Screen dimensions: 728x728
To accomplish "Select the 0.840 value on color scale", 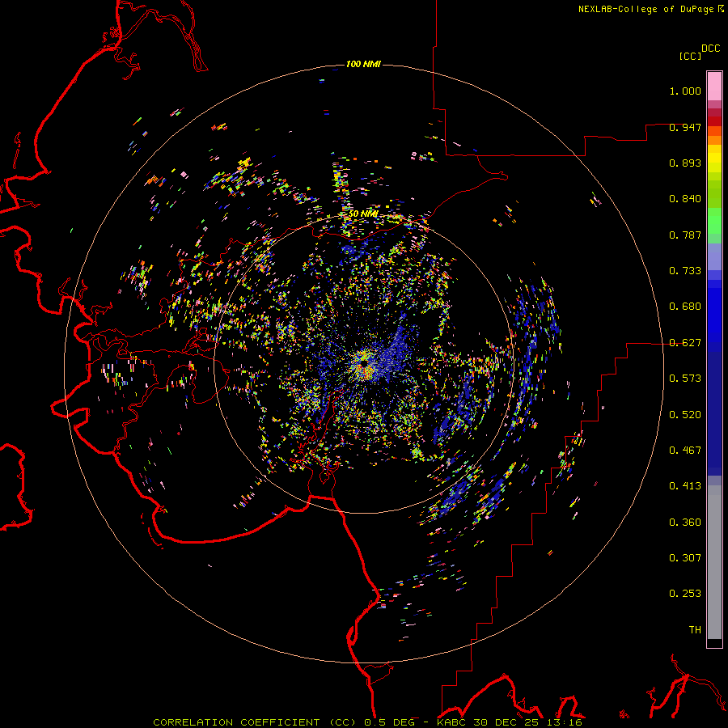I will tap(685, 199).
